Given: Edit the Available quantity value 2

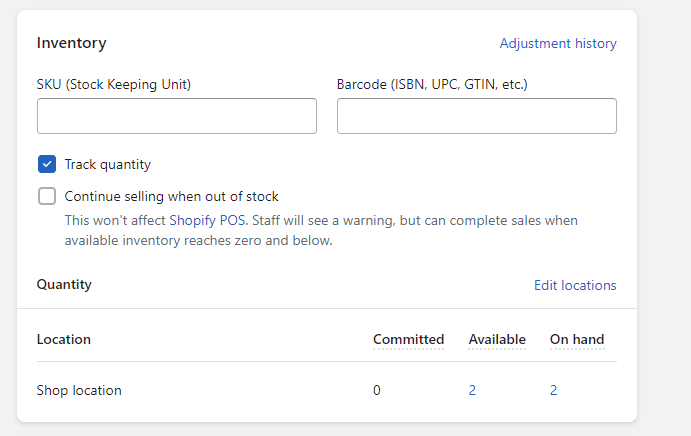Looking at the screenshot, I should pos(472,390).
